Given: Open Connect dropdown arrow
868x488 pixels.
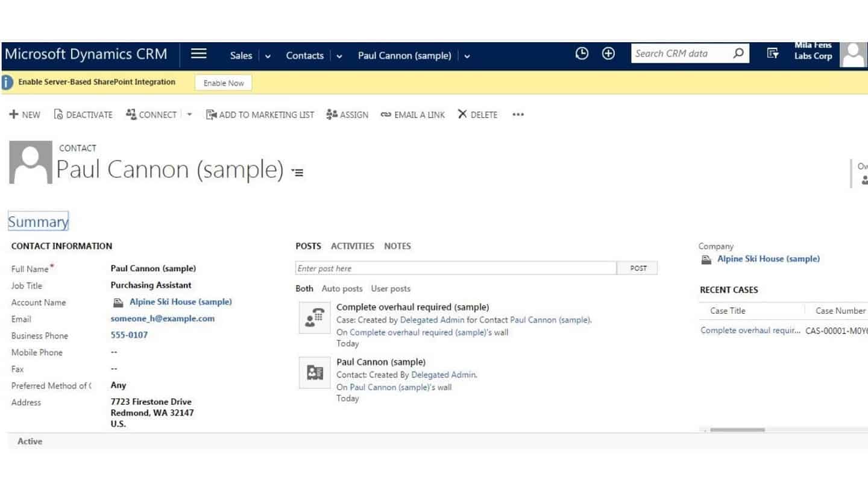Looking at the screenshot, I should coord(189,115).
